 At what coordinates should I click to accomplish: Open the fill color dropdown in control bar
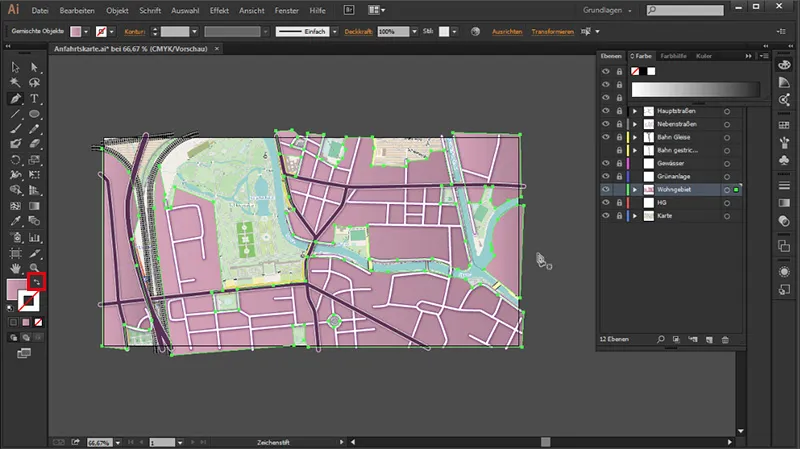86,32
